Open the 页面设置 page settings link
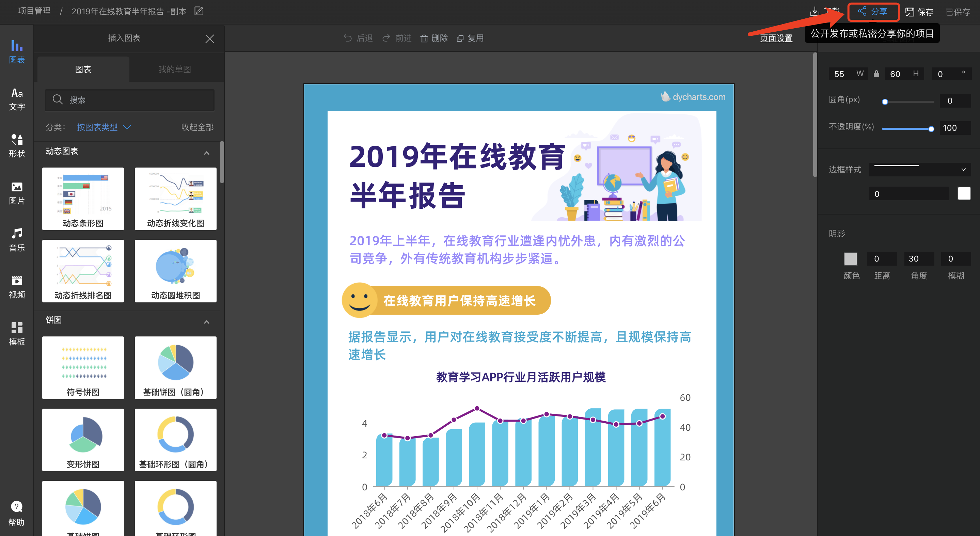Image resolution: width=980 pixels, height=536 pixels. click(x=776, y=38)
